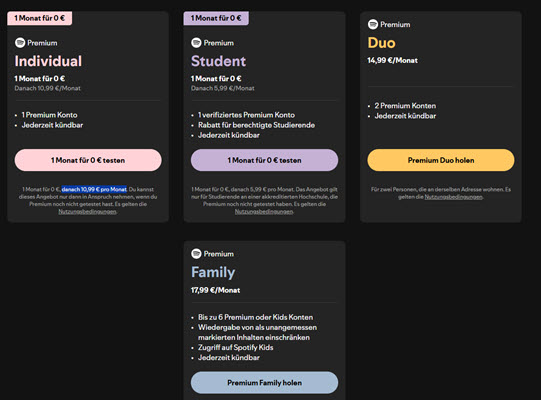Click highlighted text danach 10,99 € pro Monat
The width and height of the screenshot is (541, 400).
[x=94, y=189]
